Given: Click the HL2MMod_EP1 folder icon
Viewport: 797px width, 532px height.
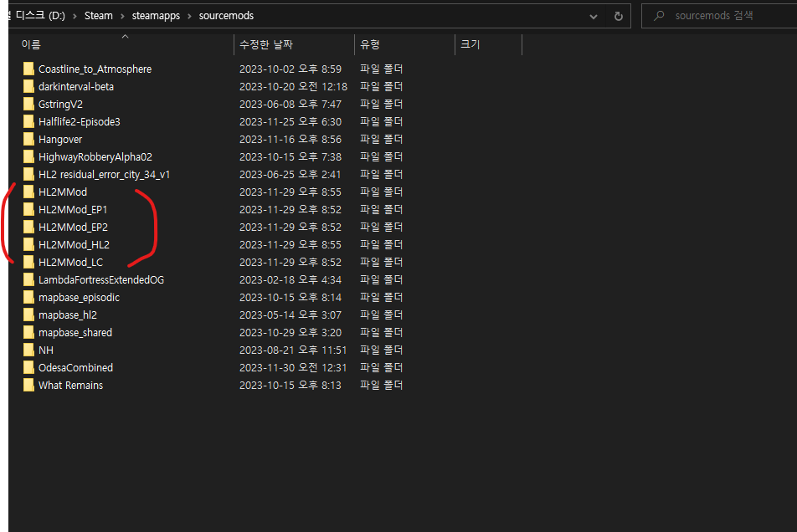Looking at the screenshot, I should point(28,209).
